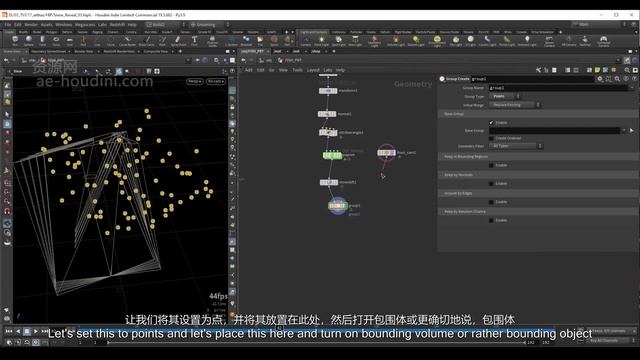Viewport: 640px width, 360px height.
Task: Open the Redshift menu
Action: pyautogui.click(x=117, y=25)
